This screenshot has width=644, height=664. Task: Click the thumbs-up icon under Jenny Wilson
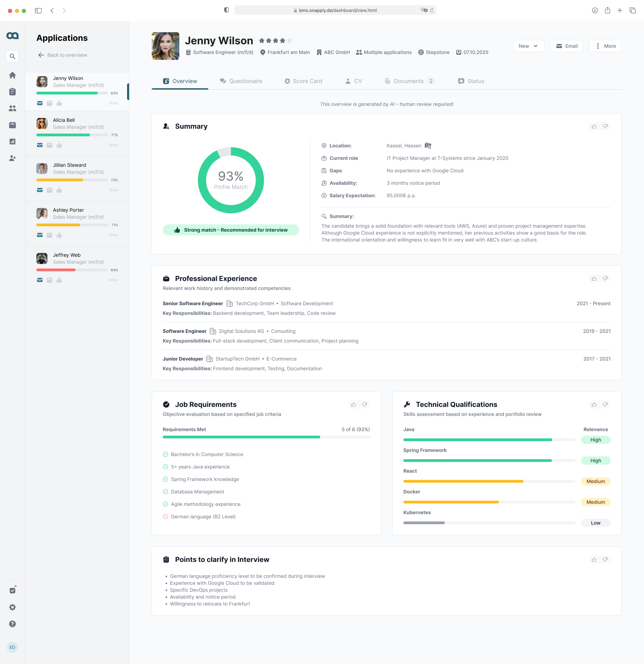tap(59, 103)
